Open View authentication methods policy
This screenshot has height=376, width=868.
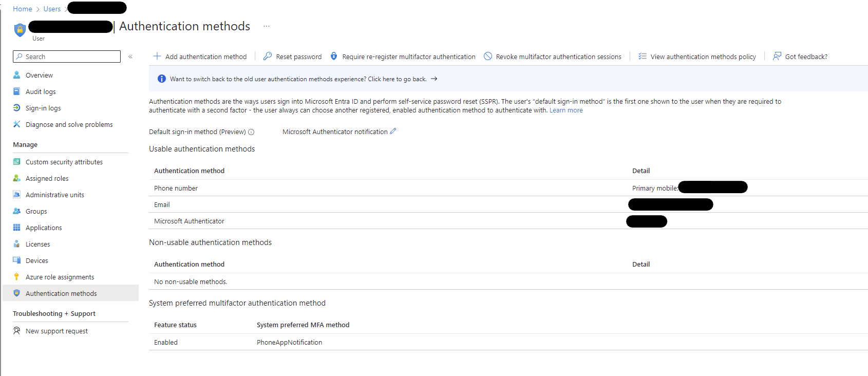(697, 57)
